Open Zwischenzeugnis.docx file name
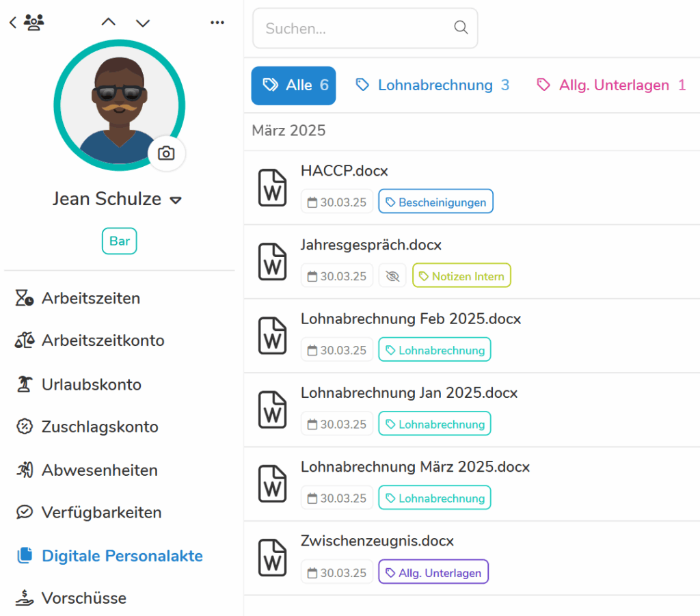Screen dimensions: 700x616 pos(377,541)
